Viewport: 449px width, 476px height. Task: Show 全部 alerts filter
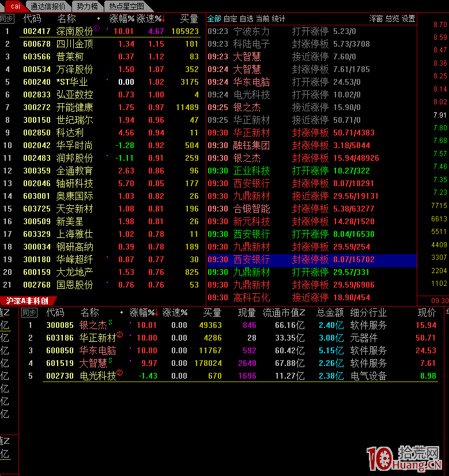point(214,19)
